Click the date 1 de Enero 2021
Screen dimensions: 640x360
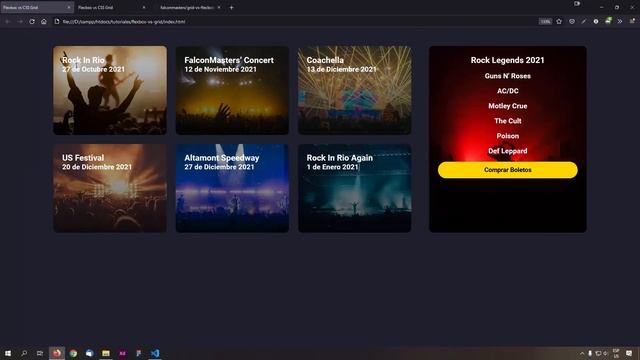333,167
